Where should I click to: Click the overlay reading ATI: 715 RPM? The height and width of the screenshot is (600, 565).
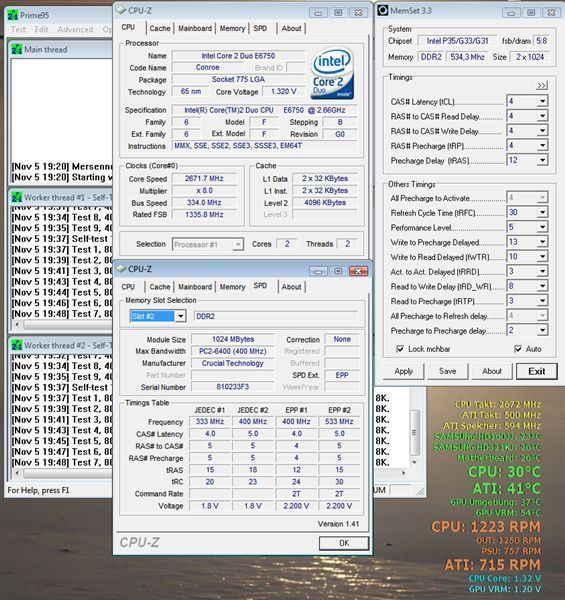pyautogui.click(x=493, y=565)
